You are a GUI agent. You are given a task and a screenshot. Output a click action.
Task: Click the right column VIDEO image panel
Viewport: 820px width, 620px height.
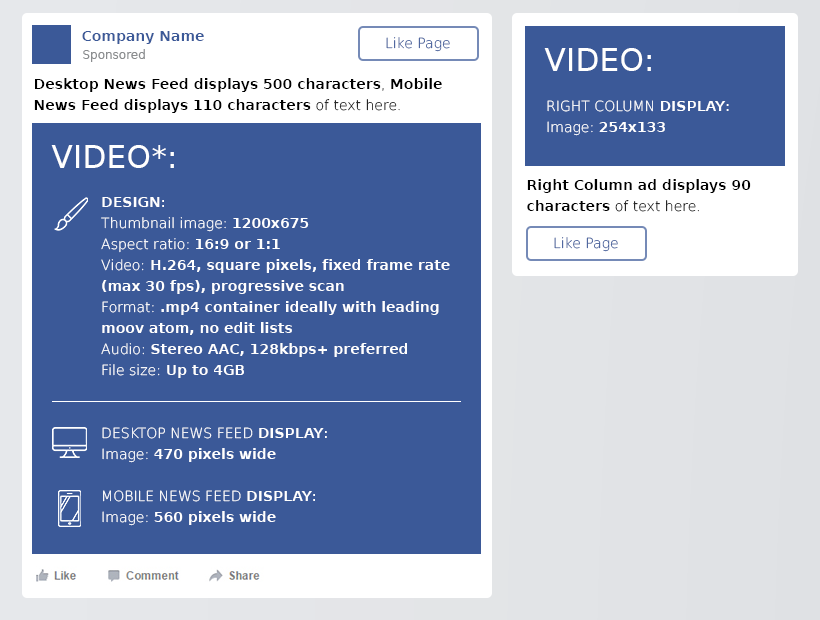(x=654, y=95)
